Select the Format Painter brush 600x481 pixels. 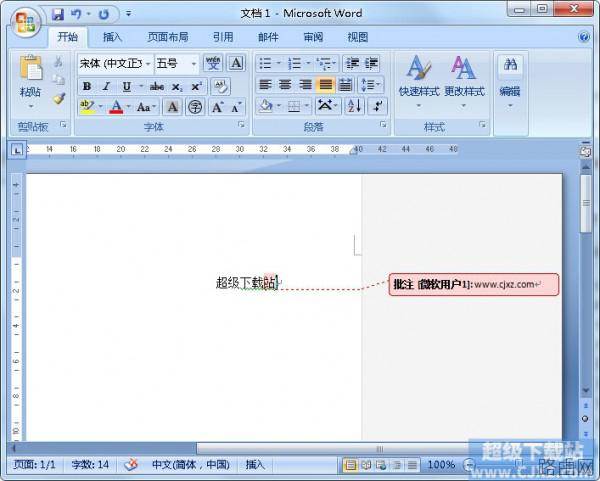click(x=59, y=99)
